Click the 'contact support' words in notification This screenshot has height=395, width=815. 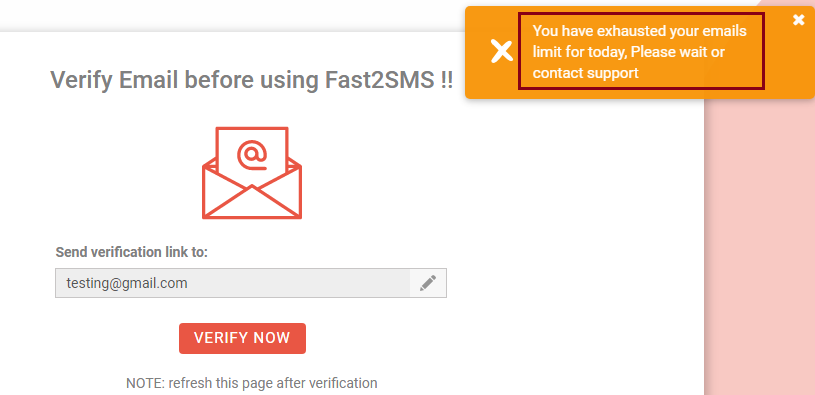pos(585,73)
